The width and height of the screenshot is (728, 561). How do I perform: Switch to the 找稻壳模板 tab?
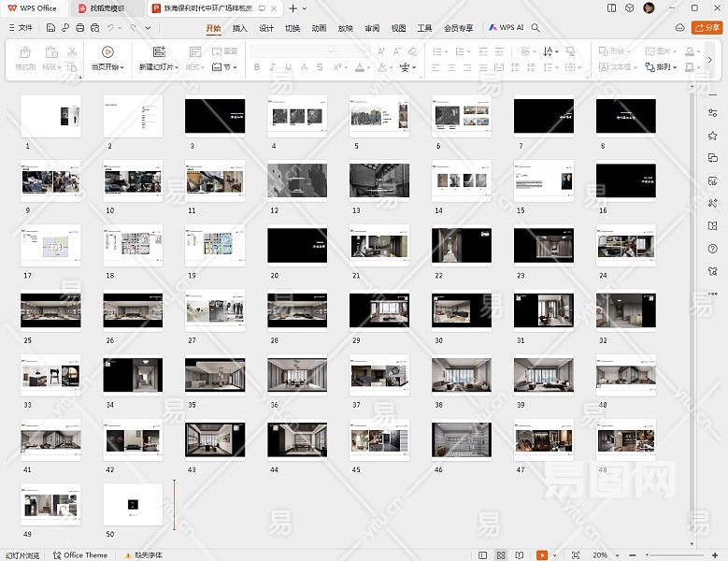click(x=106, y=7)
